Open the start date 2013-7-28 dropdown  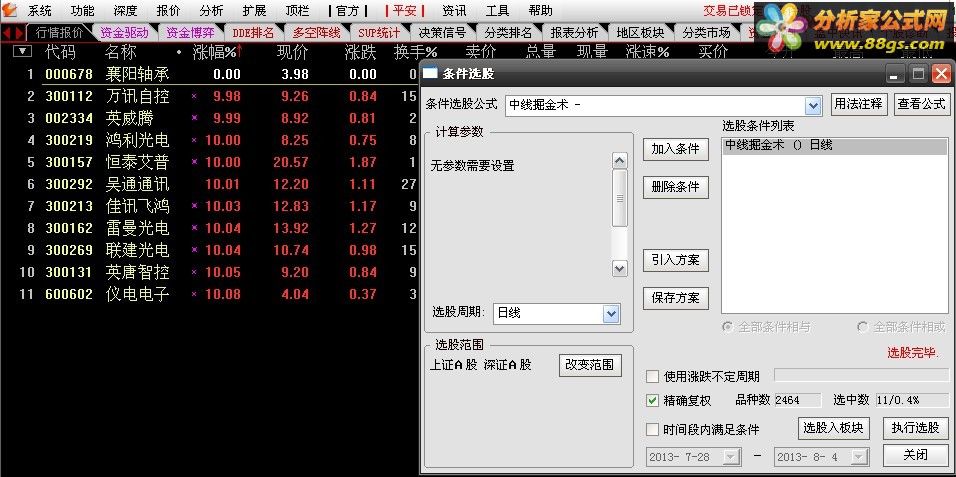click(x=731, y=456)
